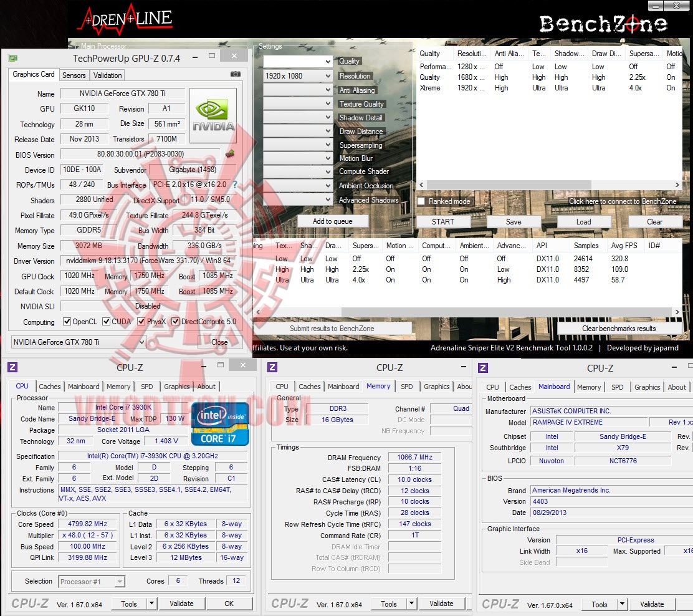Open the Texture Quality dropdown
The height and width of the screenshot is (616, 693).
coord(297,103)
